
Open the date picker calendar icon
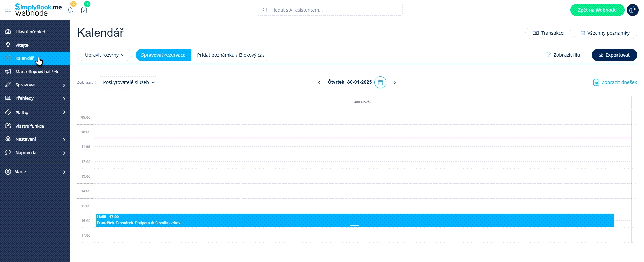click(x=380, y=82)
